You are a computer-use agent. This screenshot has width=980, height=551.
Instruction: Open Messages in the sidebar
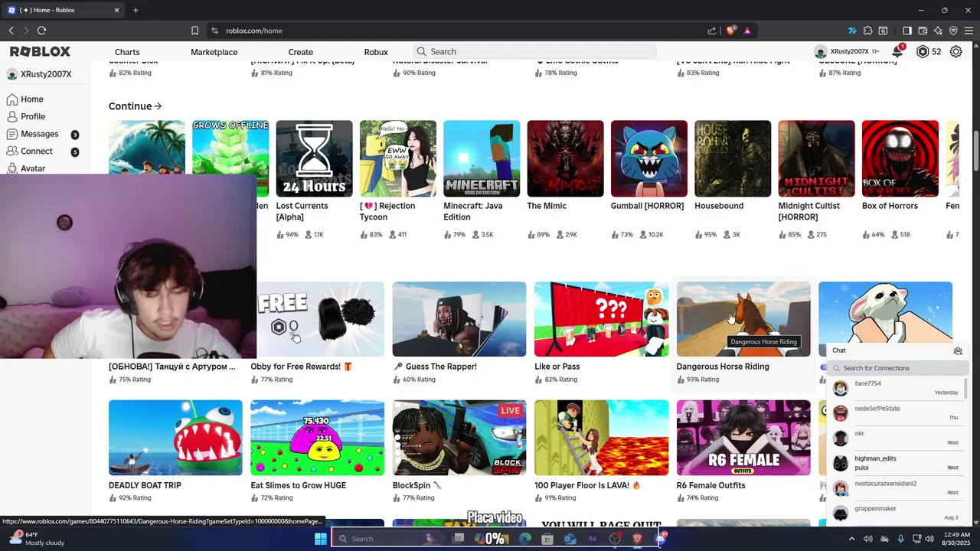(x=44, y=134)
